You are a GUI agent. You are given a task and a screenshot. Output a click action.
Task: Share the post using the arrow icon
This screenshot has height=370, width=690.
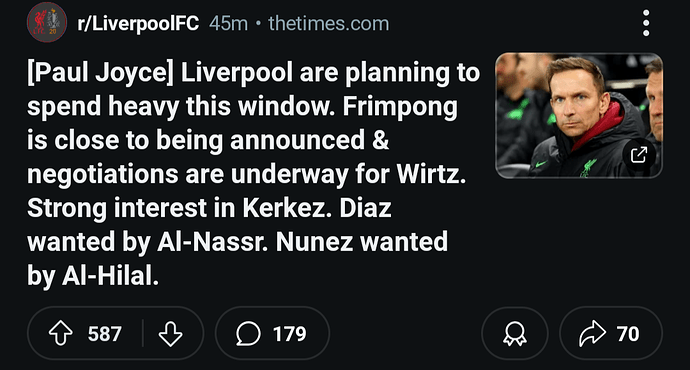(x=592, y=333)
